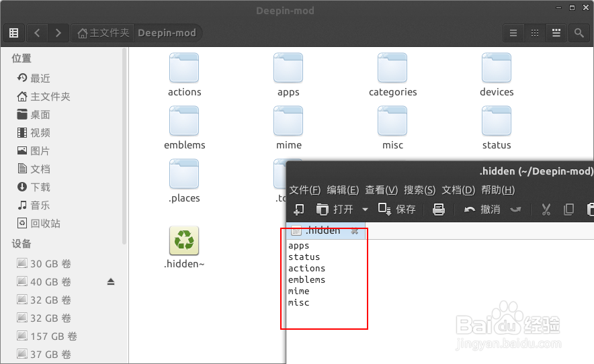This screenshot has height=364, width=594.
Task: Open 桌面 desktop in sidebar
Action: coord(34,115)
